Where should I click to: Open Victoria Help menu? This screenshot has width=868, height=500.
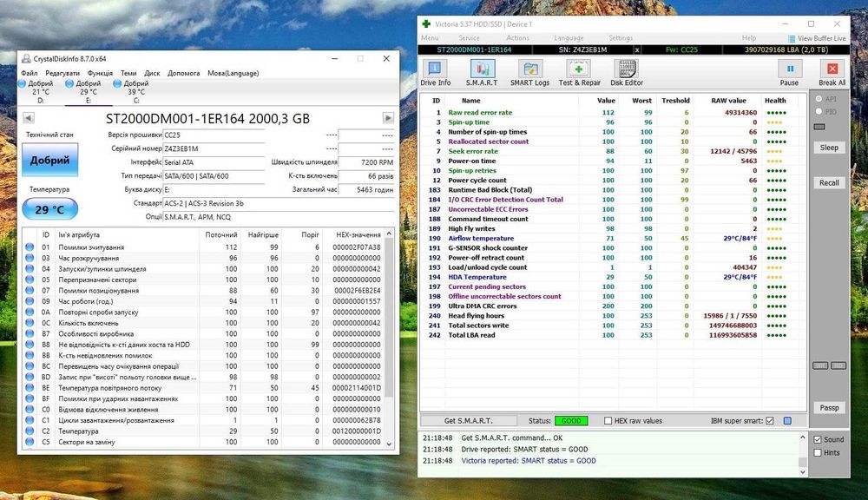[749, 37]
